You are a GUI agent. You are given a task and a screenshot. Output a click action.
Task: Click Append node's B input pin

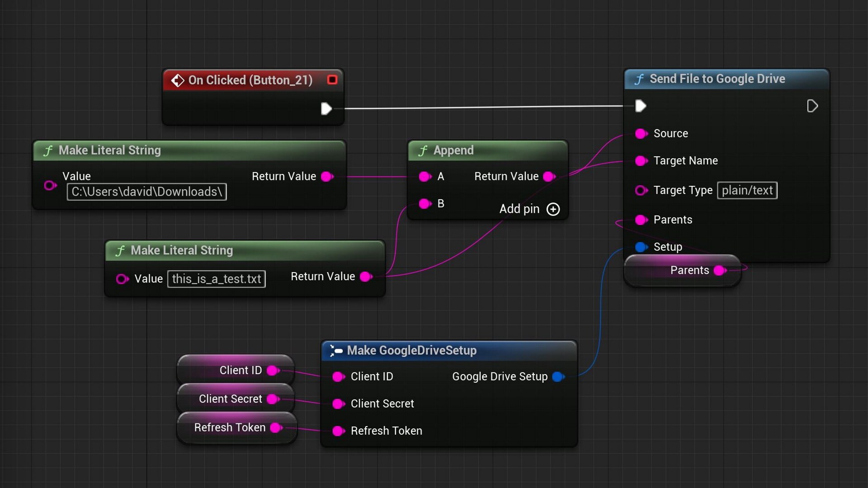[x=425, y=204]
